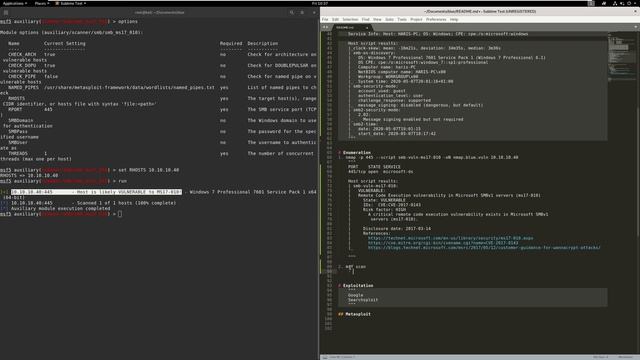Viewport: 640px width, 360px height.
Task: Click the side bar toggle icon in the Sublime status bar
Action: (x=324, y=357)
